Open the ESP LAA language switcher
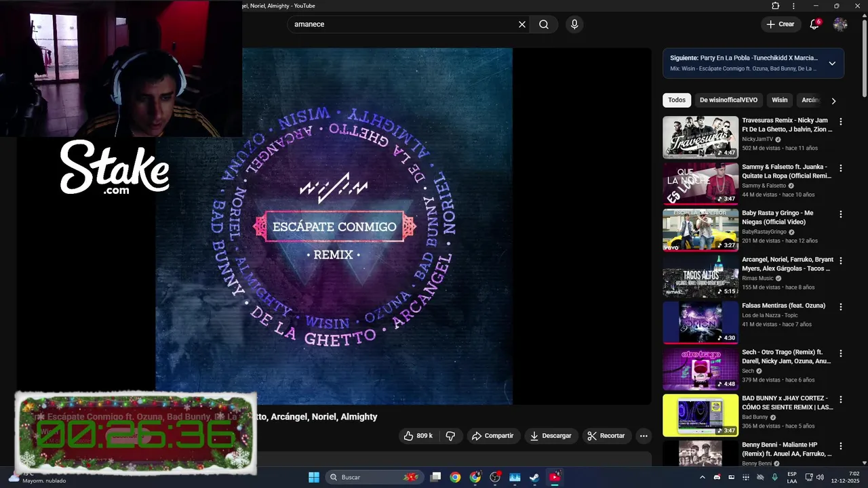The width and height of the screenshot is (868, 488). tap(792, 477)
